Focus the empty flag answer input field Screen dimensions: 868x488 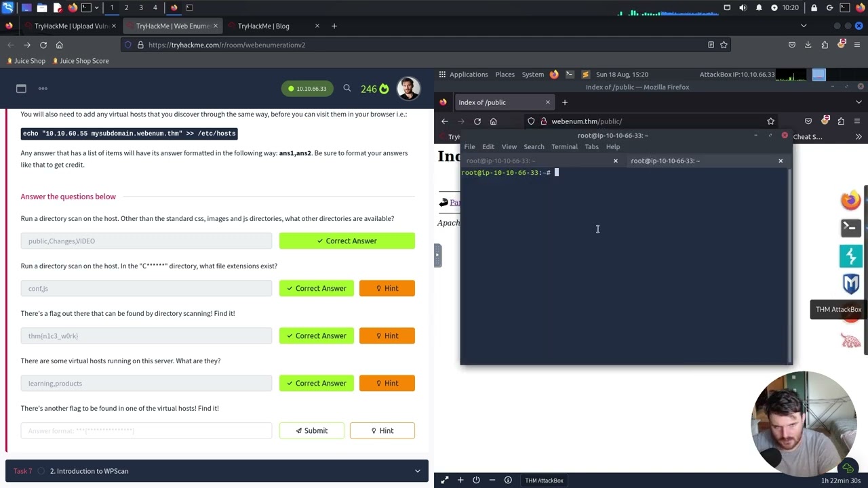[x=146, y=430]
